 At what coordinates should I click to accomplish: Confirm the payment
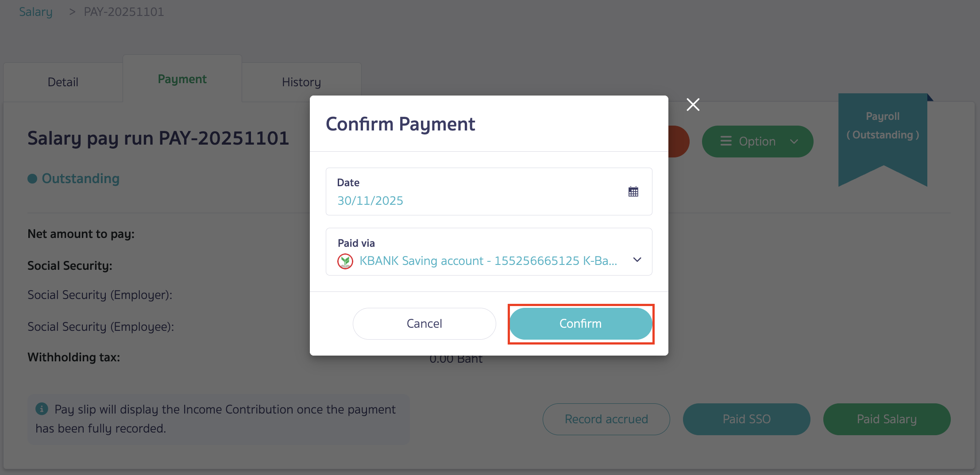(x=580, y=323)
